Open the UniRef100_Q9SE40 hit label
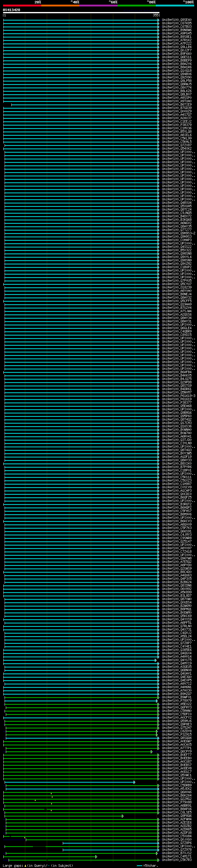The image size is (197, 868). [x=177, y=20]
